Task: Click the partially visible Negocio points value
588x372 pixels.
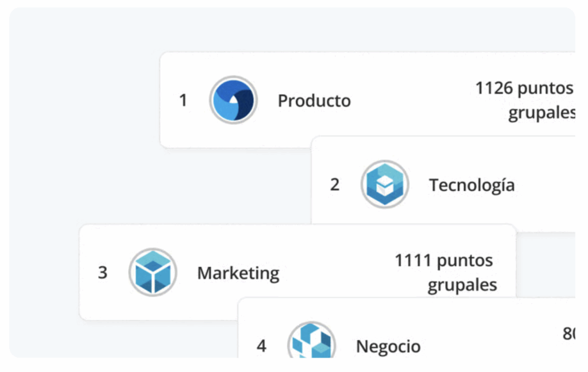Action: click(x=568, y=333)
